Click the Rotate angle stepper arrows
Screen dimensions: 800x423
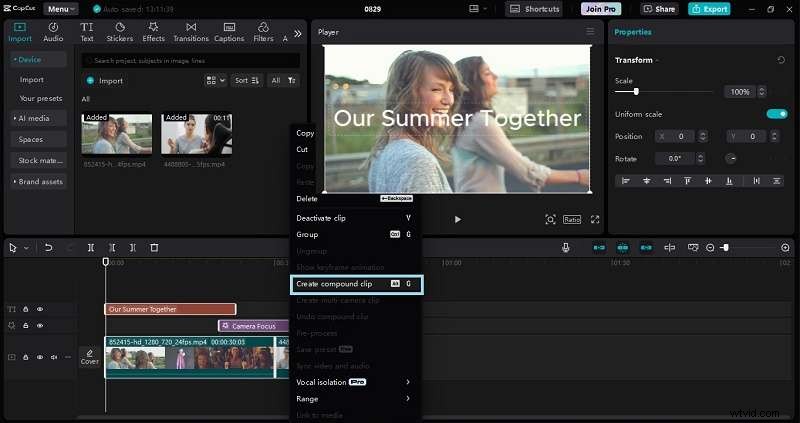click(701, 159)
